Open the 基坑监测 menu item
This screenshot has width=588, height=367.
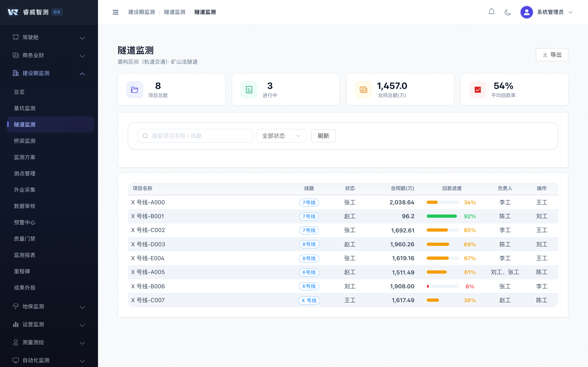click(x=24, y=108)
